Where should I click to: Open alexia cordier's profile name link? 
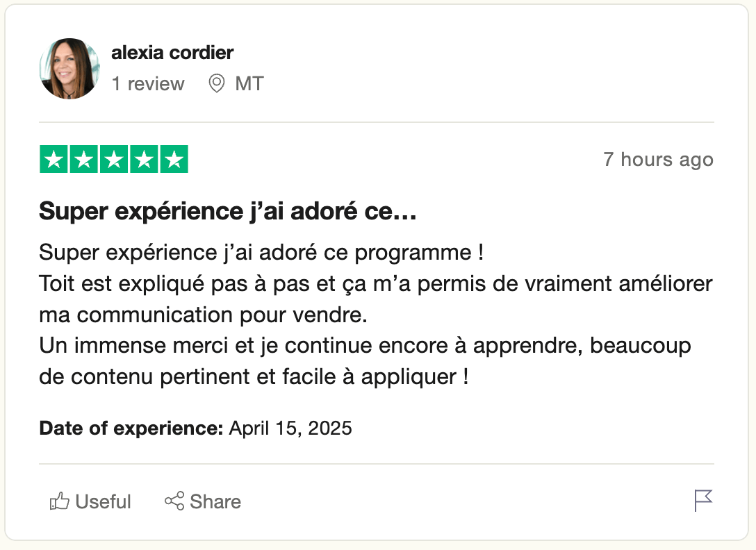(172, 52)
